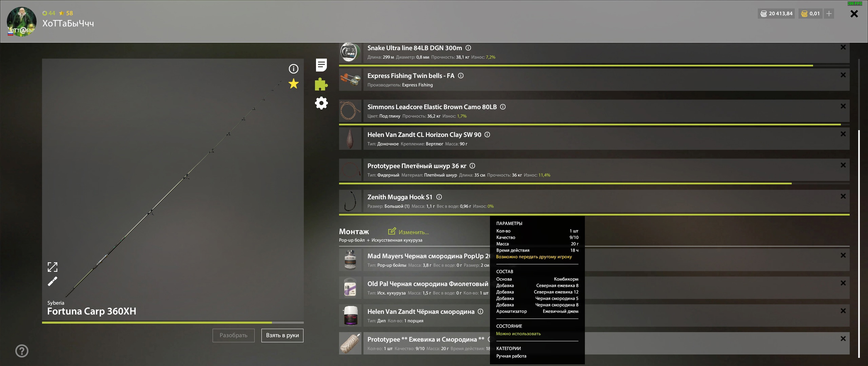
Task: Click player name ХоТТаБыЧчч
Action: pyautogui.click(x=68, y=23)
